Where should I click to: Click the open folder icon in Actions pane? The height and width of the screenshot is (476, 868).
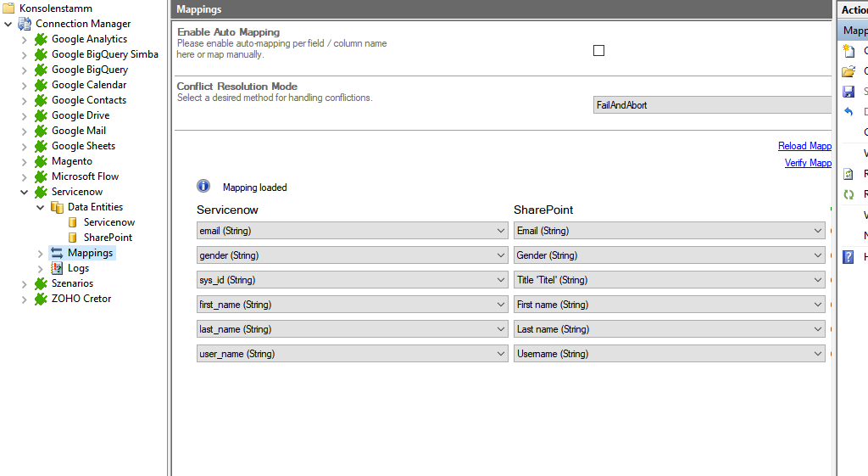click(x=848, y=71)
